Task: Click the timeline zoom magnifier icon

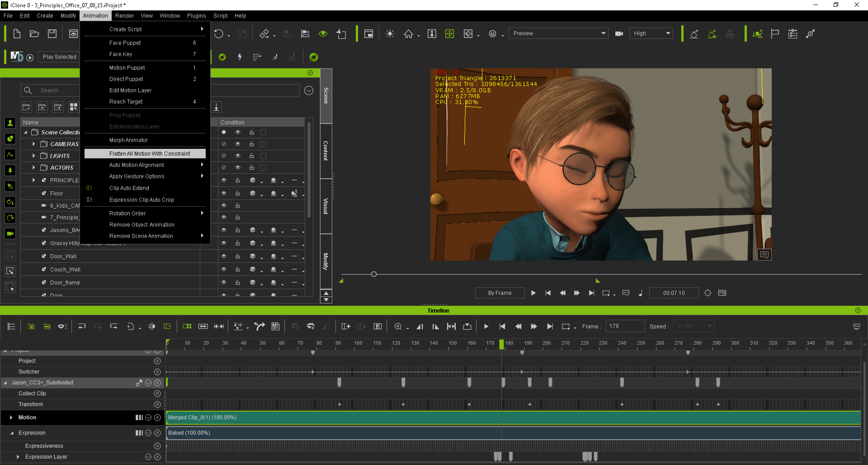Action: click(x=398, y=327)
